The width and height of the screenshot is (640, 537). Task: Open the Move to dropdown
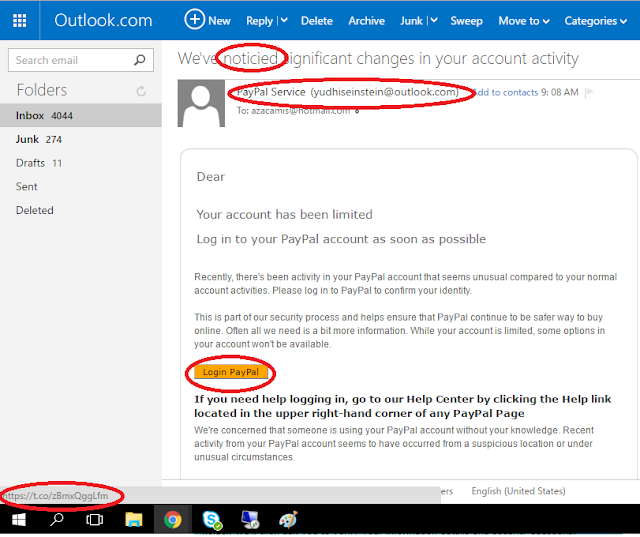524,21
